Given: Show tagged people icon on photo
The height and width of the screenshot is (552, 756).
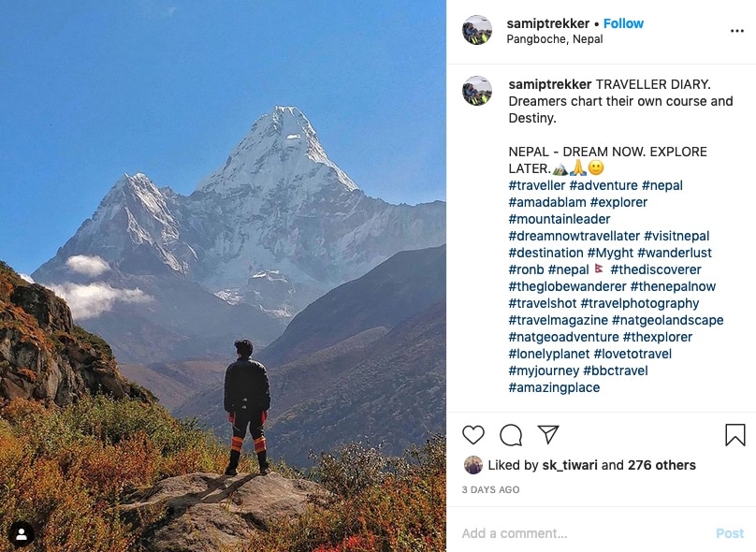Looking at the screenshot, I should 22,533.
